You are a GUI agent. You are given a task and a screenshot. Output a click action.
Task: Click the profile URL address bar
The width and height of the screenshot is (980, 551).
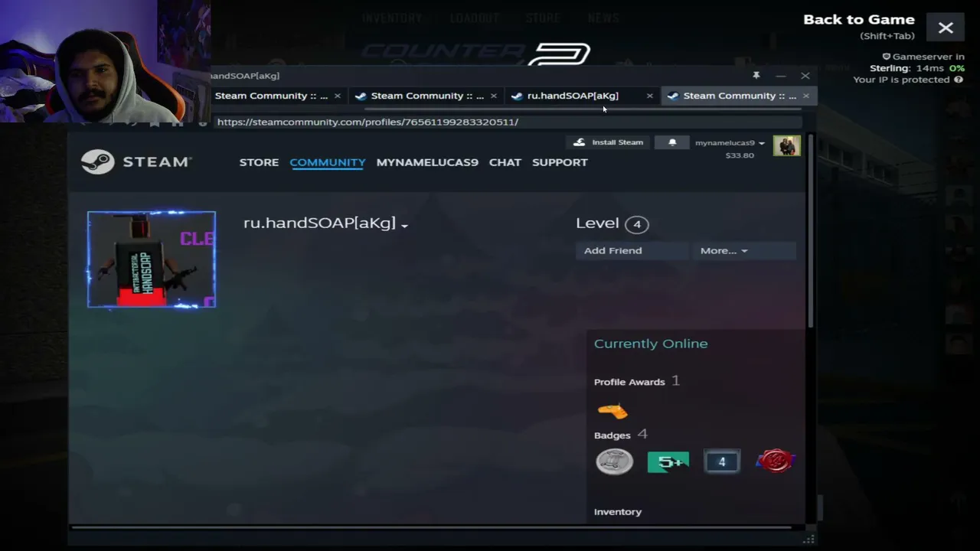point(508,122)
